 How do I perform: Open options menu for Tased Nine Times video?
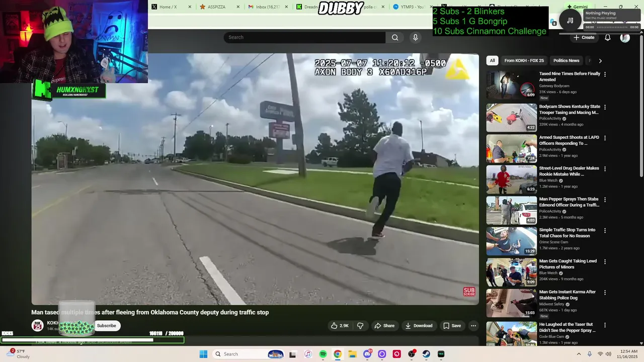tap(605, 74)
